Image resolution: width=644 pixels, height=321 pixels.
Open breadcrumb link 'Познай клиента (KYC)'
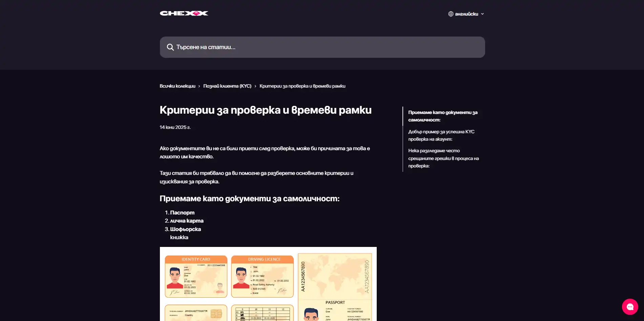(x=227, y=86)
